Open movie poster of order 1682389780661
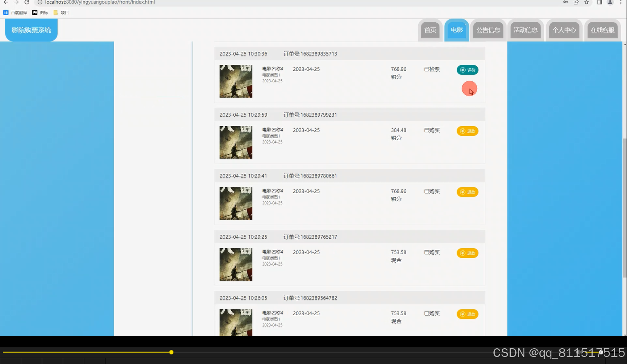This screenshot has height=364, width=627. coord(236,203)
